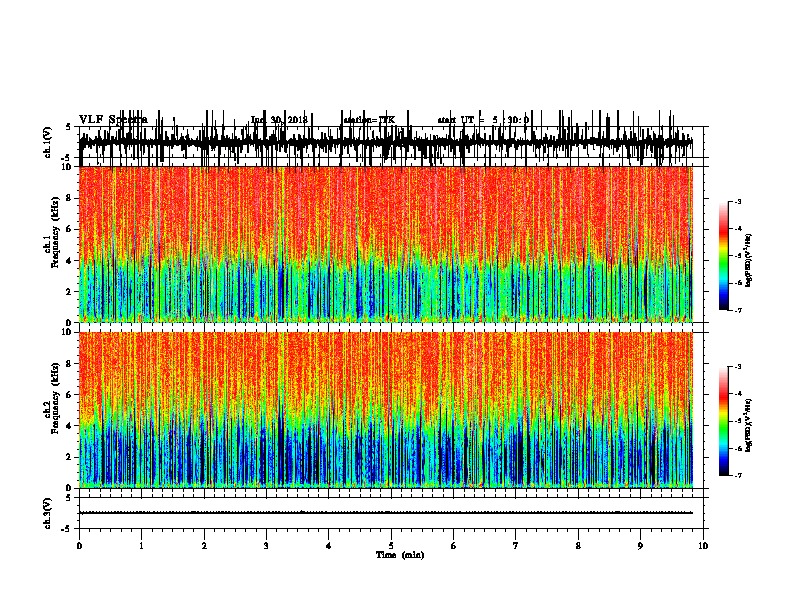Click time axis tick label '10'

pyautogui.click(x=703, y=546)
